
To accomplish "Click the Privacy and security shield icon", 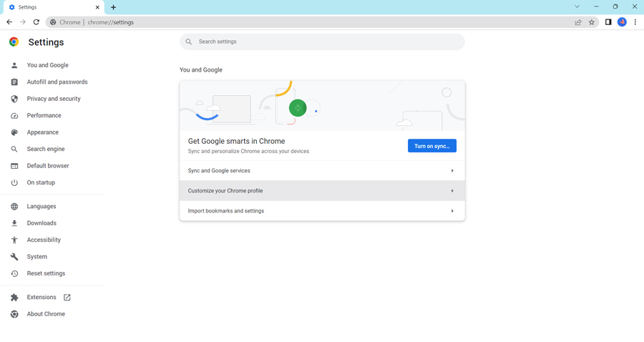I will point(14,99).
